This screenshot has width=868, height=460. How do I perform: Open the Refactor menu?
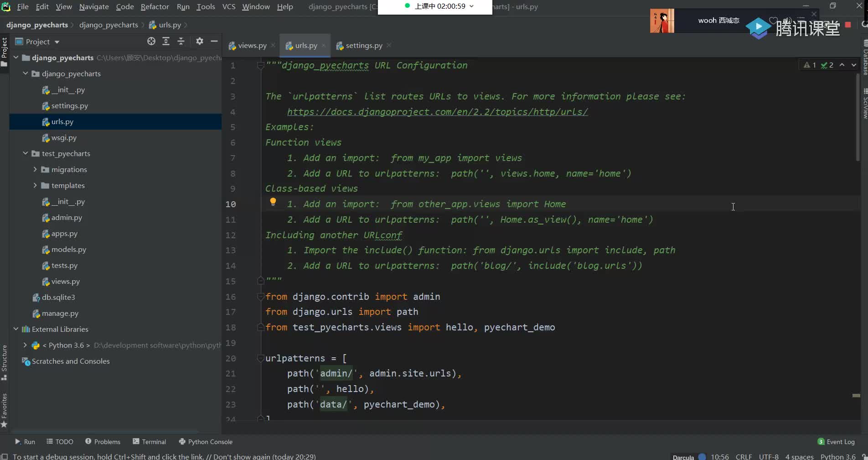[155, 6]
